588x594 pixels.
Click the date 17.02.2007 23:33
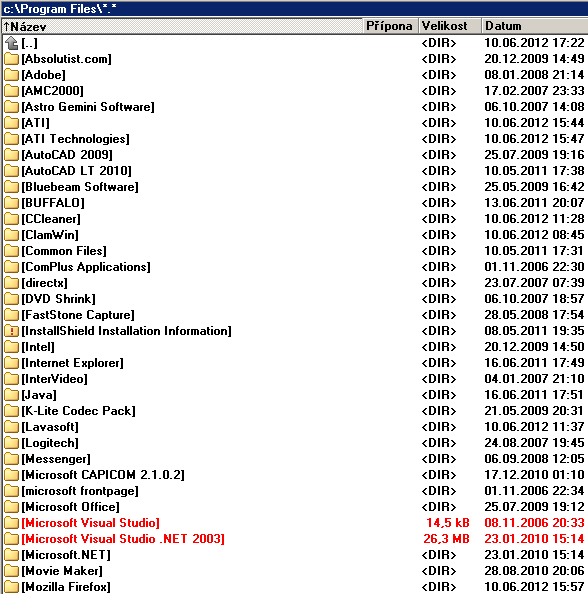tap(535, 91)
